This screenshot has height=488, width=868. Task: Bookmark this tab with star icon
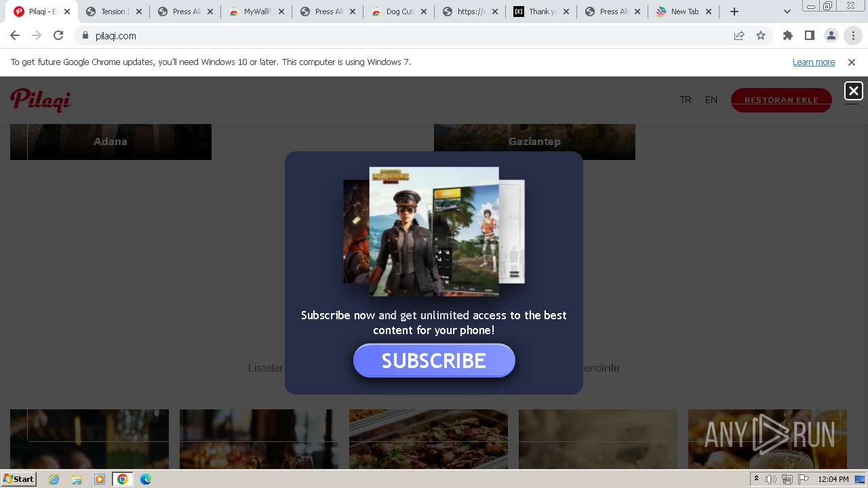[x=761, y=36]
